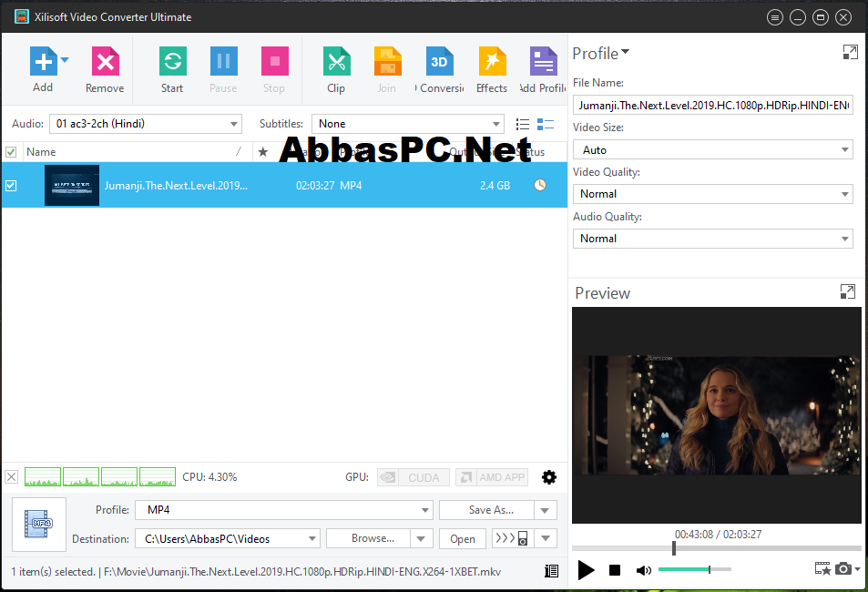Take a snapshot with camera icon

coord(843,568)
